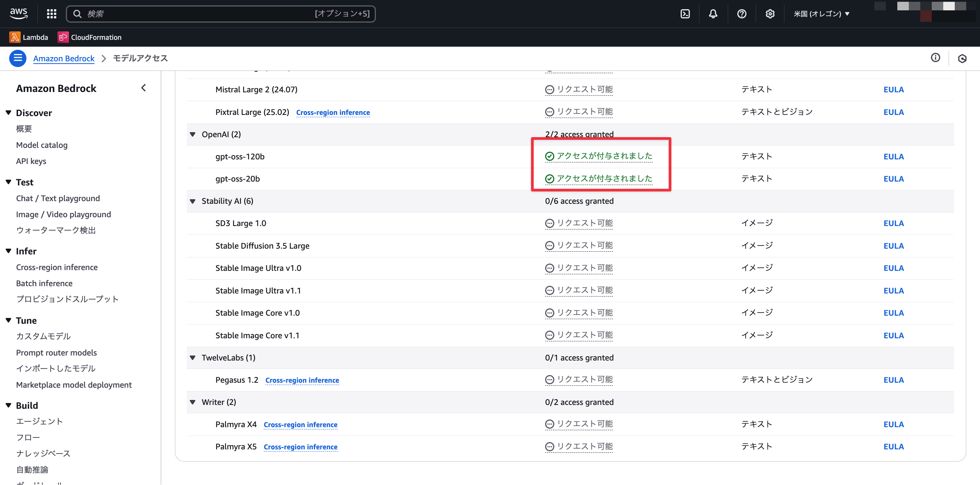
Task: Open the settings gear icon
Action: pyautogui.click(x=770, y=14)
